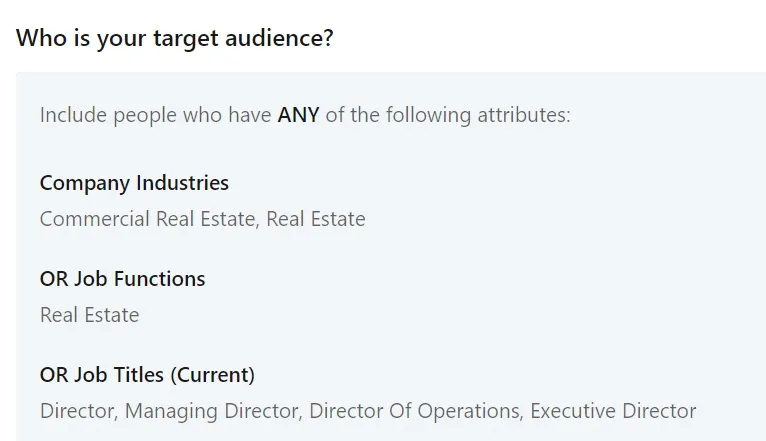766x441 pixels.
Task: Click the second 'Real Estate' industry entry
Action: point(316,219)
